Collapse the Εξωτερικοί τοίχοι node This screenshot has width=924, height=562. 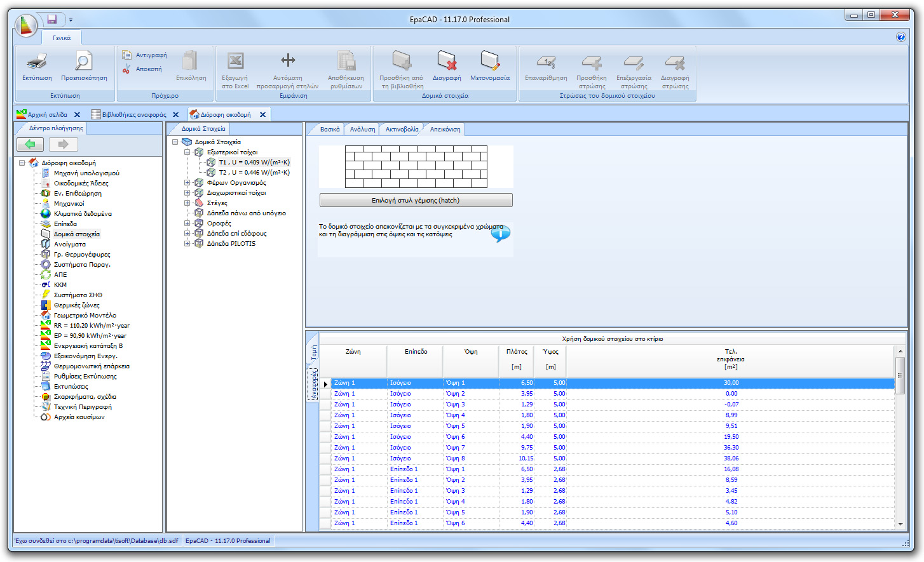(x=188, y=152)
